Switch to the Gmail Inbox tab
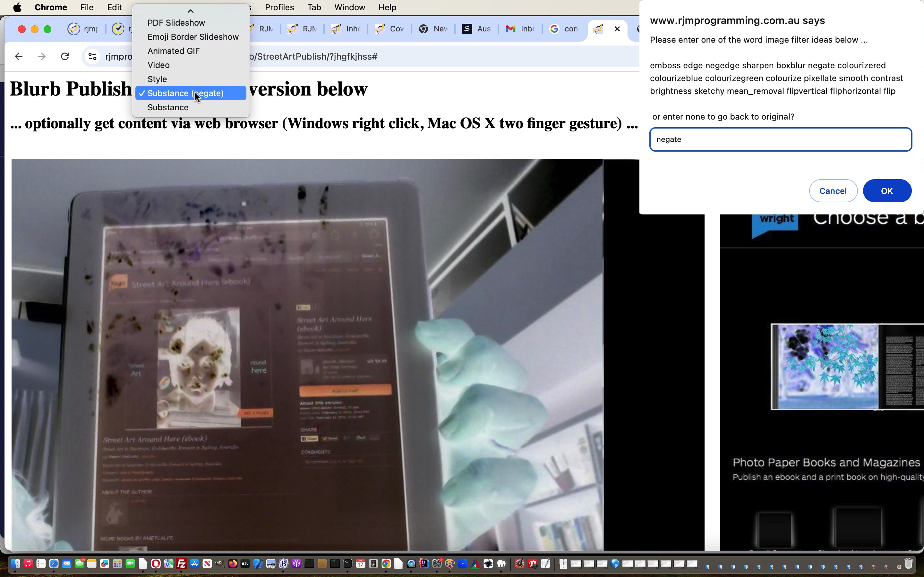 pos(520,29)
